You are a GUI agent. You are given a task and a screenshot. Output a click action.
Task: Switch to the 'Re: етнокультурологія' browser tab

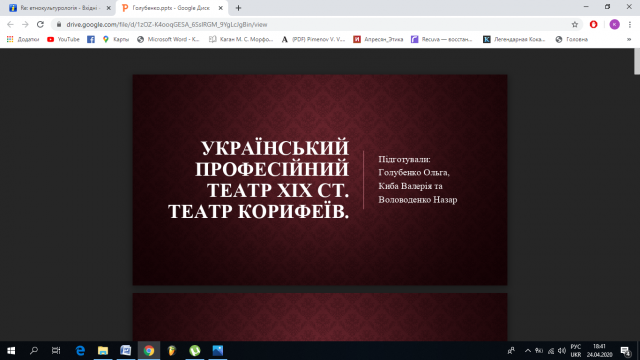(x=59, y=8)
